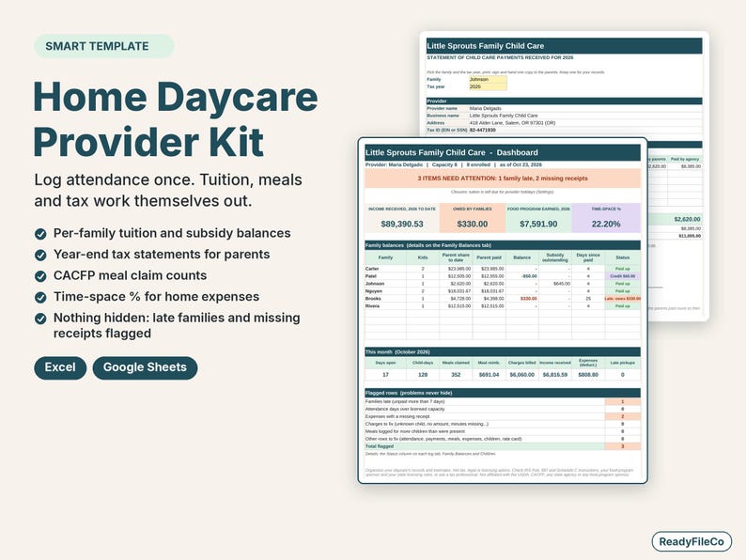Click the Expenses value $808.80
Screen dimensions: 746x560
click(x=588, y=375)
